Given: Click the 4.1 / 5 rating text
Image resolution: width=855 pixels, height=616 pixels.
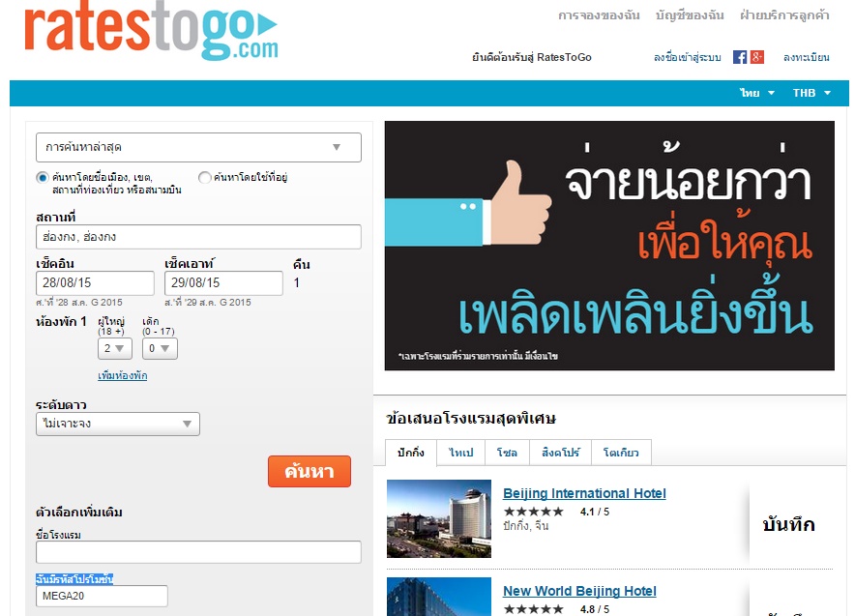Looking at the screenshot, I should coord(595,512).
